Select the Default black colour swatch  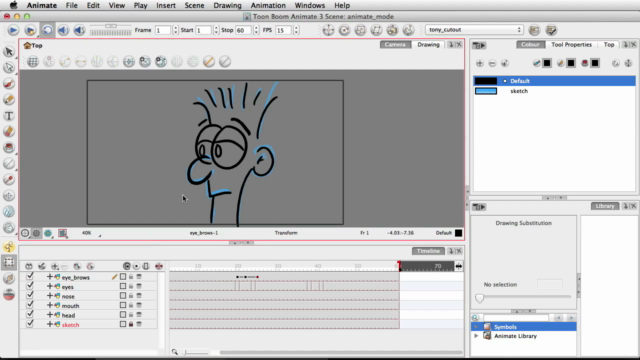click(486, 81)
